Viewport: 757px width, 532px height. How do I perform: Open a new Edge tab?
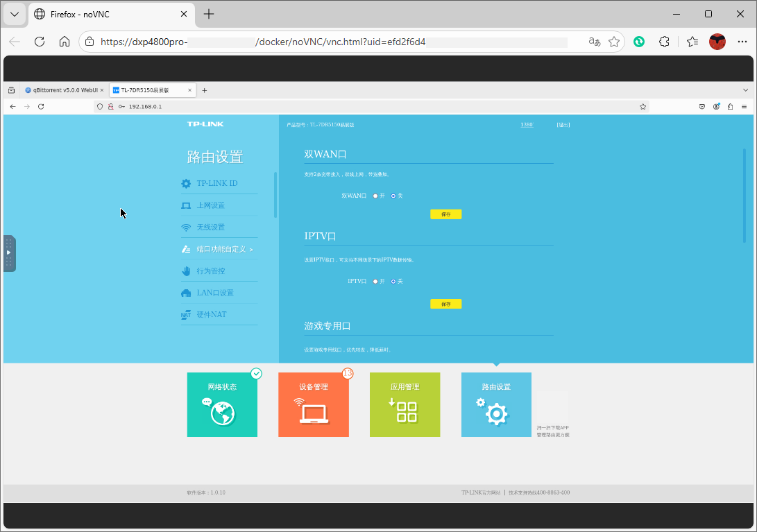coord(209,14)
